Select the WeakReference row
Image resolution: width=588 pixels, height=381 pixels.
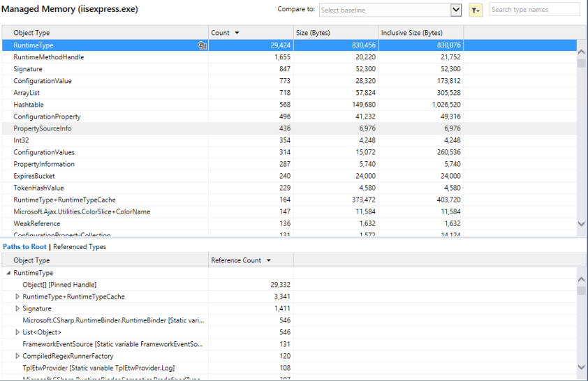tap(289, 223)
